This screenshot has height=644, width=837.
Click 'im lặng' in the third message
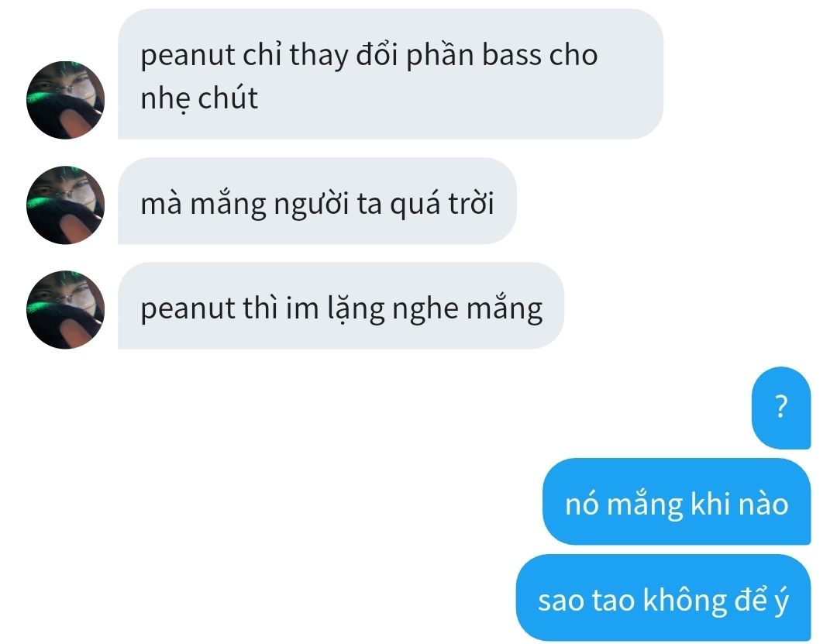tap(336, 309)
